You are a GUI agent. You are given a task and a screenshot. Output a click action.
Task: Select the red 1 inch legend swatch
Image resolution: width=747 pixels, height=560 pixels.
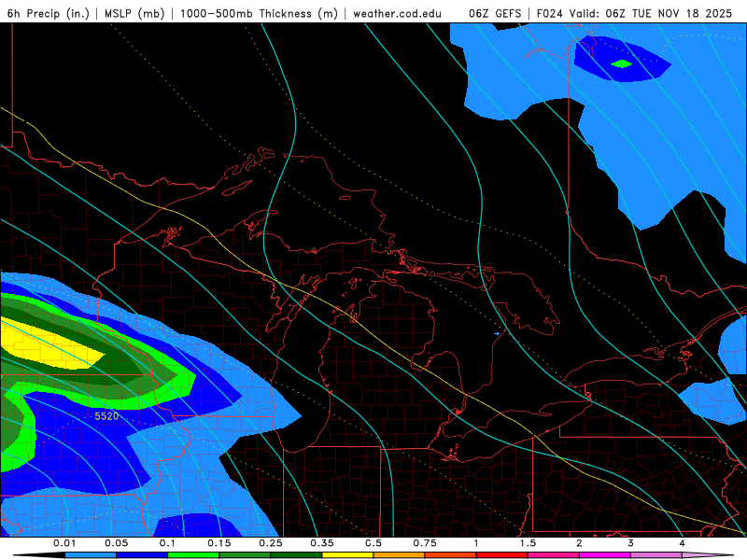502,555
